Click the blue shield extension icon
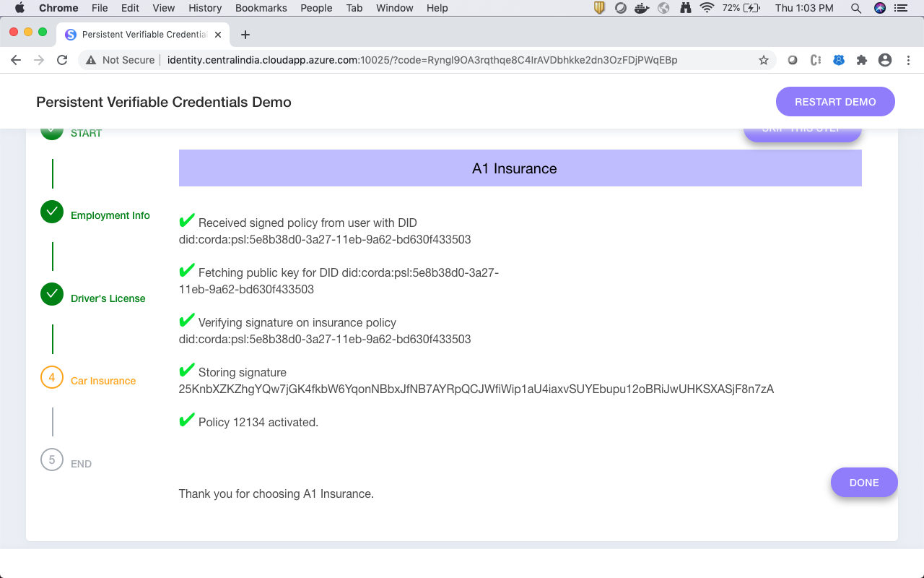The image size is (924, 578). coord(839,60)
